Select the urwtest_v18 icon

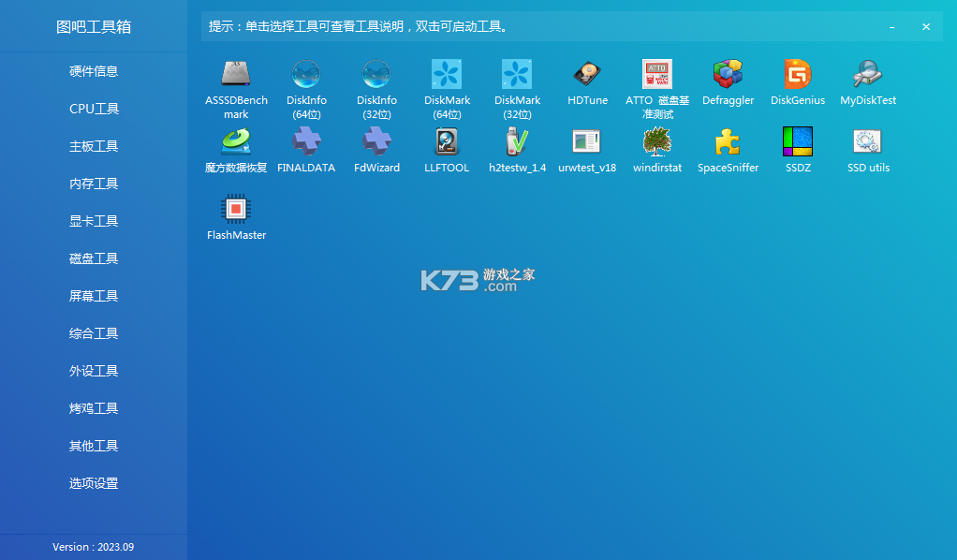tap(587, 141)
